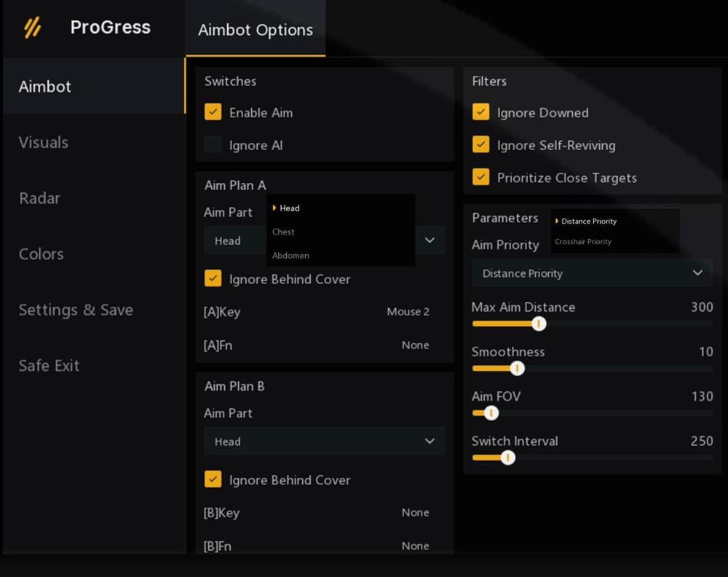Uncheck the Ignore Downed filter
728x577 pixels.
pyautogui.click(x=480, y=112)
